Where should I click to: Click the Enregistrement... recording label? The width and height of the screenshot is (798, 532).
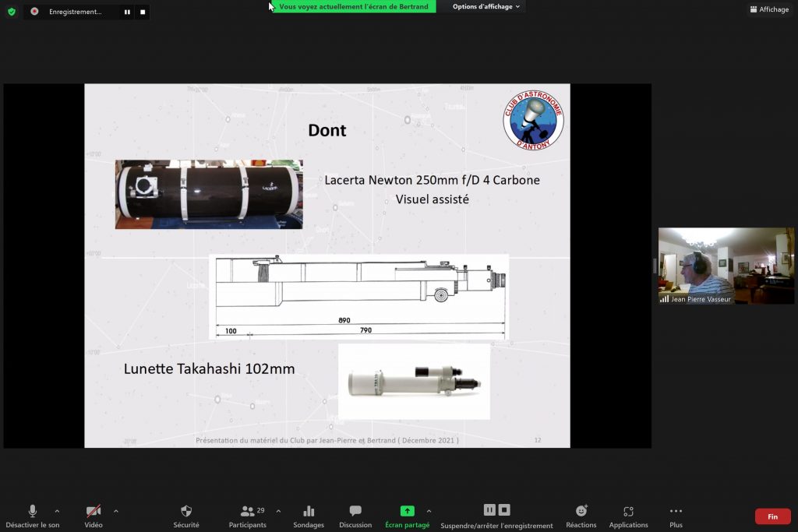pyautogui.click(x=76, y=12)
